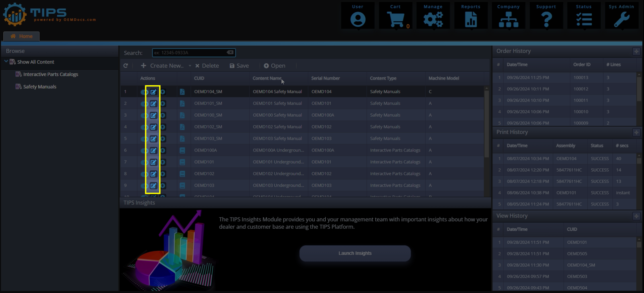Click the eye view icon for OEMD100A row
644x293 pixels.
[144, 151]
